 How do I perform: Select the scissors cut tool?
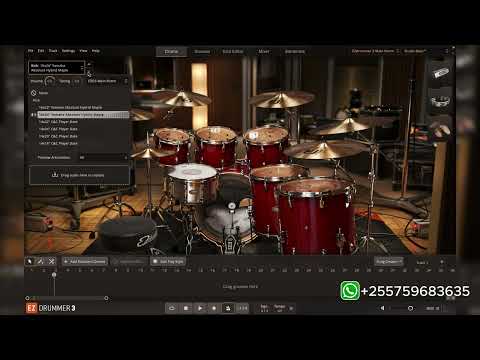[52, 261]
